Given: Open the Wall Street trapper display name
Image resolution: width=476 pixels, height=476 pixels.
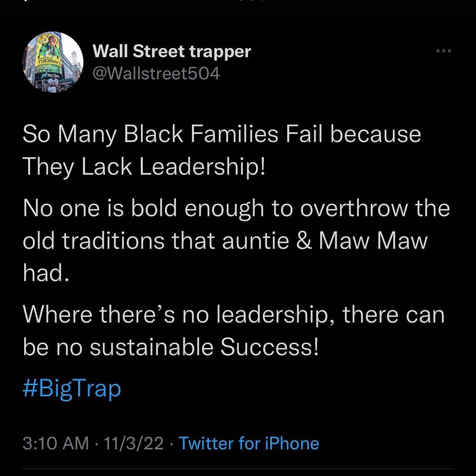Looking at the screenshot, I should click(171, 52).
